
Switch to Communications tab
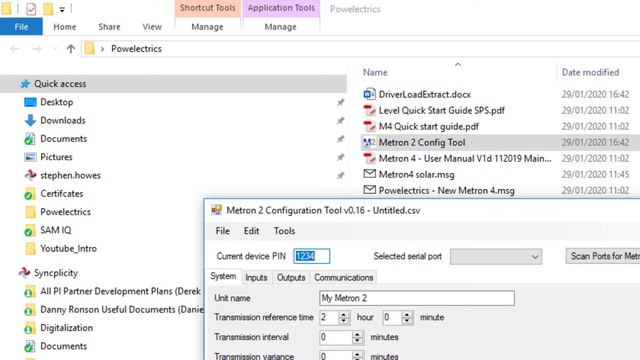(x=344, y=278)
